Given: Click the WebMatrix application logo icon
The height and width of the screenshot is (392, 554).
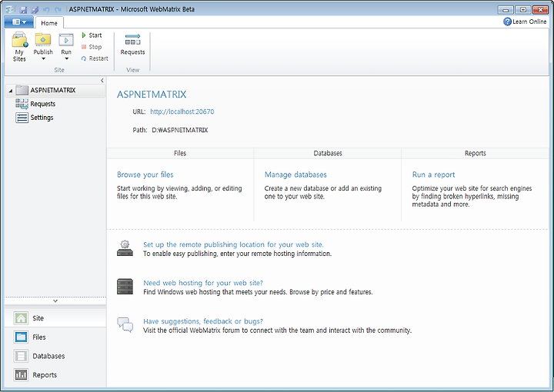Looking at the screenshot, I should 9,9.
